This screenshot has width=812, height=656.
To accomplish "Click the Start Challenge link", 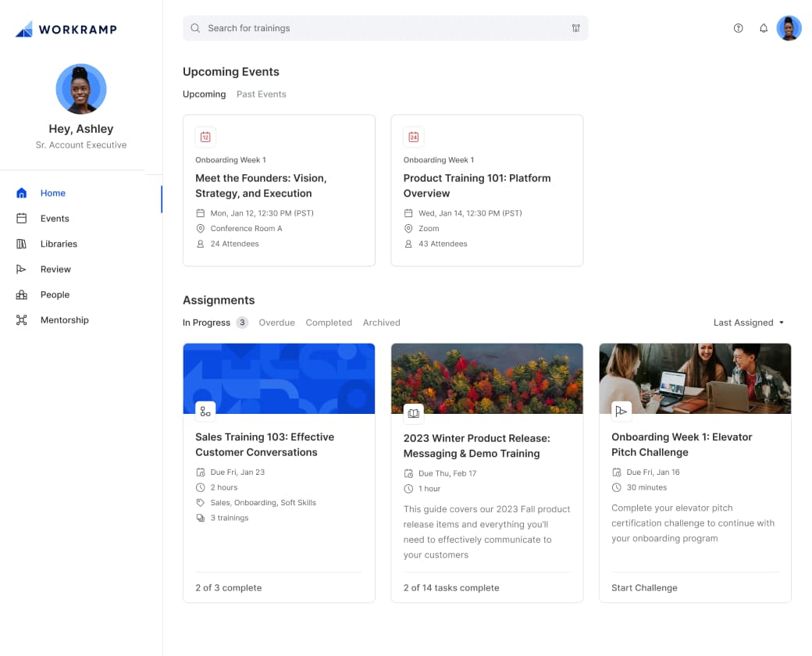I will point(644,588).
